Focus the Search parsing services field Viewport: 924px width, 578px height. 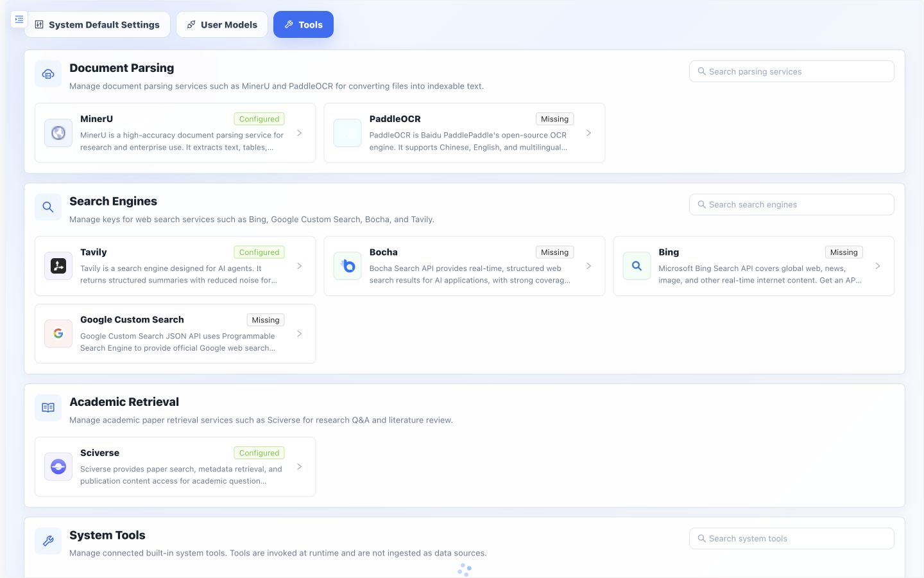point(791,71)
